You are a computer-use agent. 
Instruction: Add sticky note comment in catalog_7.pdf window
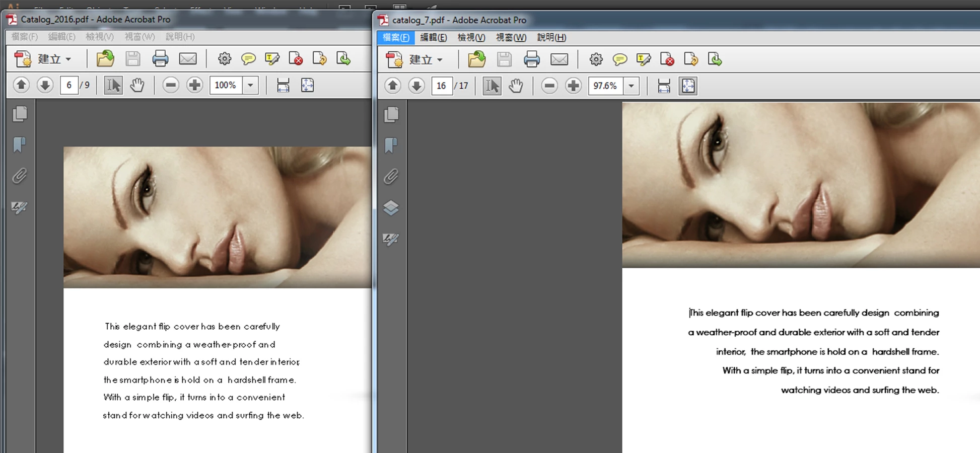620,59
